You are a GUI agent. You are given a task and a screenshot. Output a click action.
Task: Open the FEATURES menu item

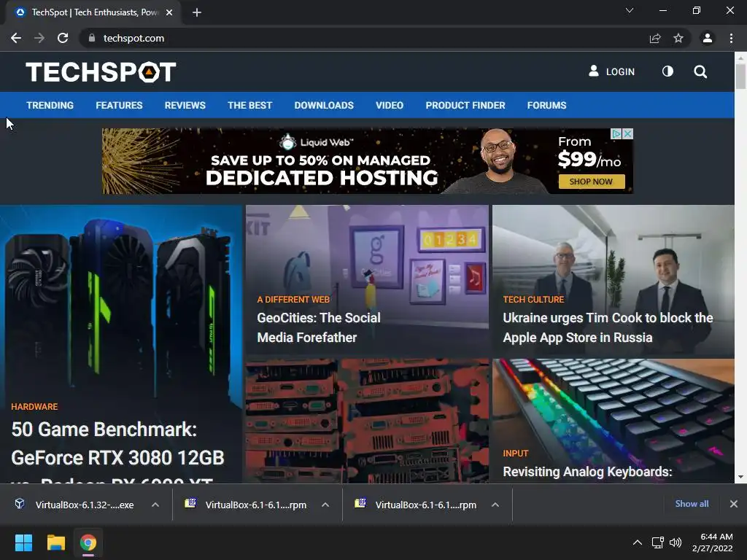[119, 105]
